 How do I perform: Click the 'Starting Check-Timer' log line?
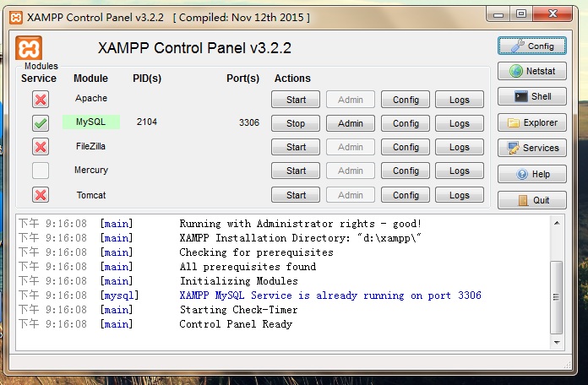click(x=238, y=310)
